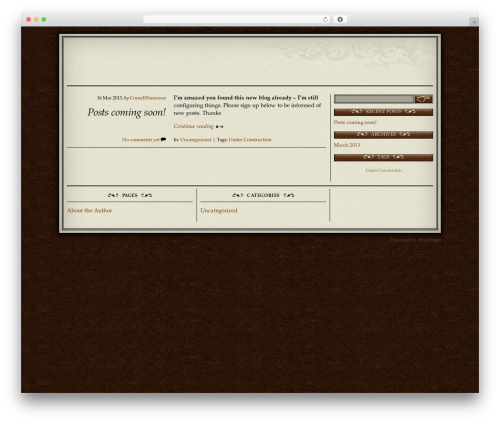This screenshot has width=500, height=423.
Task: Open 'No comments yet' link
Action: tap(140, 140)
